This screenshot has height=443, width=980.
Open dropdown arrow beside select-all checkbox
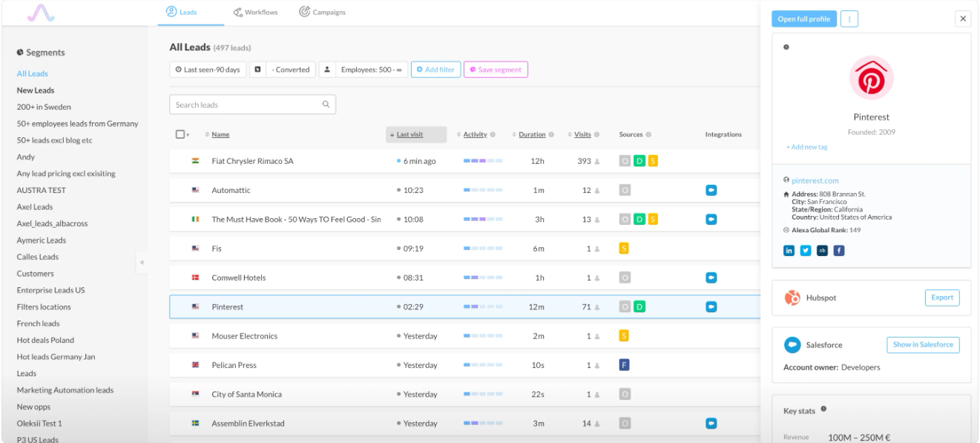click(188, 135)
